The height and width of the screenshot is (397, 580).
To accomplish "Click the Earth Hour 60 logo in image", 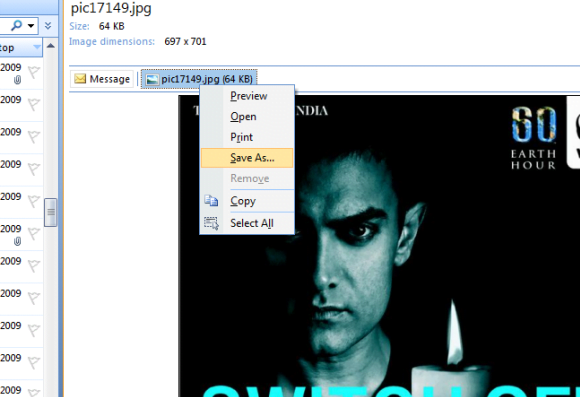I will (533, 138).
